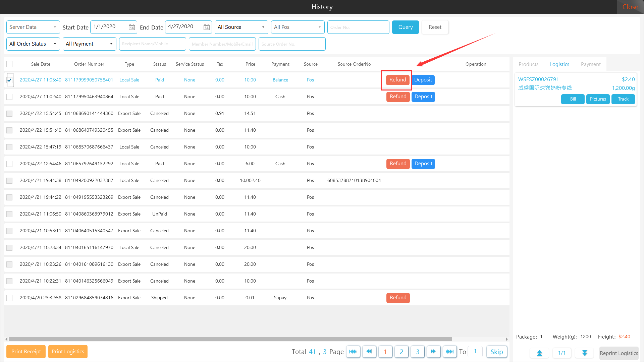Viewport: 644px width, 362px height.
Task: Open the End Date calendar picker icon
Action: (207, 27)
